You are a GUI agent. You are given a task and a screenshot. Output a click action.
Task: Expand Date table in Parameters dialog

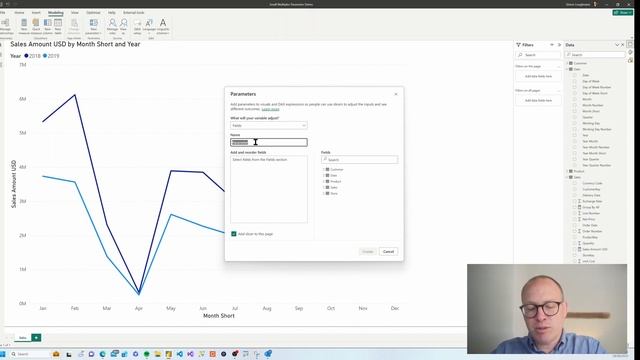point(324,176)
